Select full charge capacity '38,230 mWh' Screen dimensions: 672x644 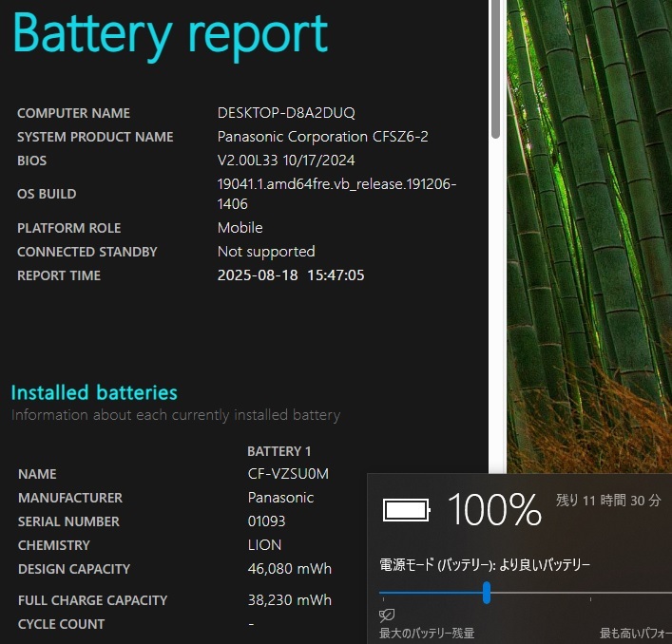point(290,600)
